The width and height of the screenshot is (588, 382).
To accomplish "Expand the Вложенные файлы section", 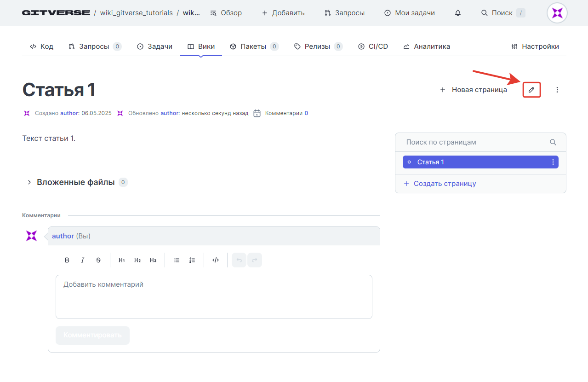I will 29,182.
